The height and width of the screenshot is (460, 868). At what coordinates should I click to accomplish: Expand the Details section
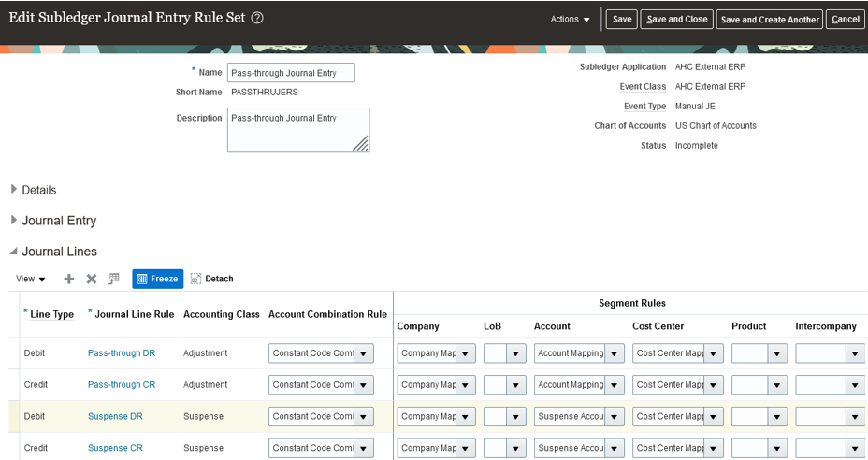[14, 190]
